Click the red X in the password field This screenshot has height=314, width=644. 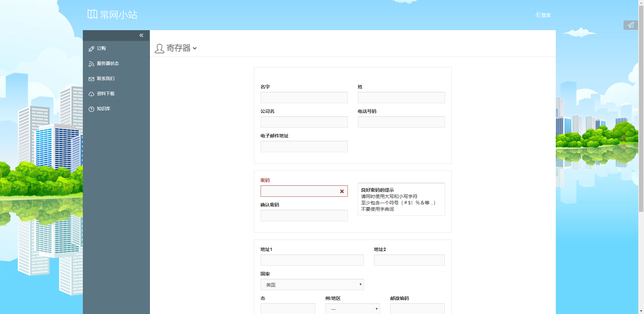[342, 191]
